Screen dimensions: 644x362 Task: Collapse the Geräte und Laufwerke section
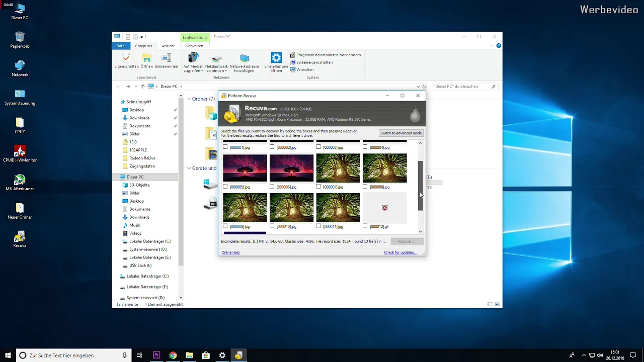click(x=189, y=168)
